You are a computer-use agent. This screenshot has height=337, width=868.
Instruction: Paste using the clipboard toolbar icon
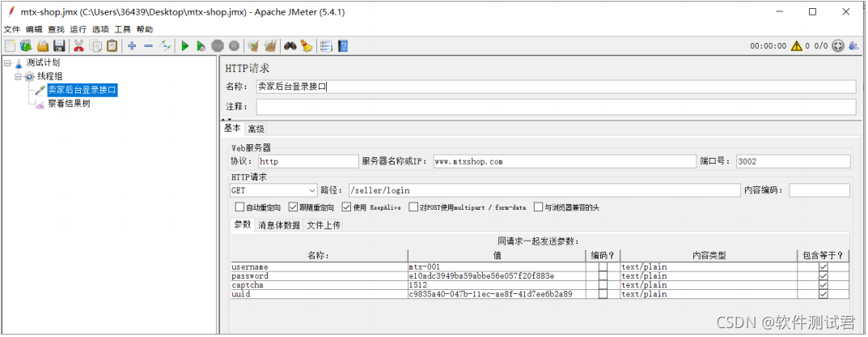(x=112, y=46)
